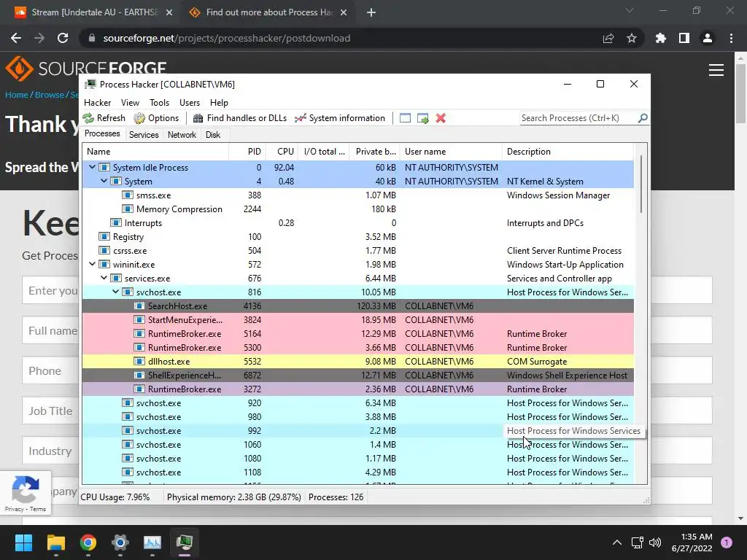Collapse the System Idle Process tree node
Image resolution: width=747 pixels, height=560 pixels.
point(93,167)
